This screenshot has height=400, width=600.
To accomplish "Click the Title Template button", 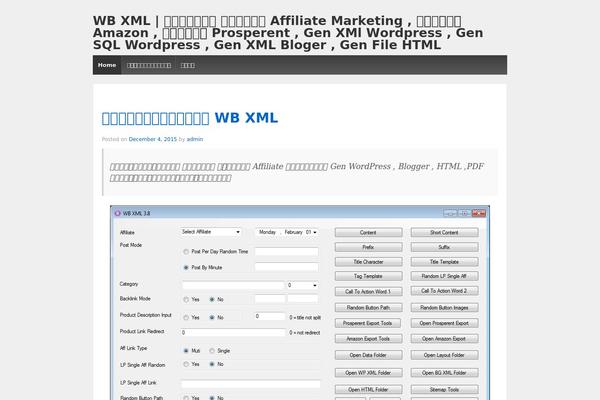I will (x=444, y=262).
